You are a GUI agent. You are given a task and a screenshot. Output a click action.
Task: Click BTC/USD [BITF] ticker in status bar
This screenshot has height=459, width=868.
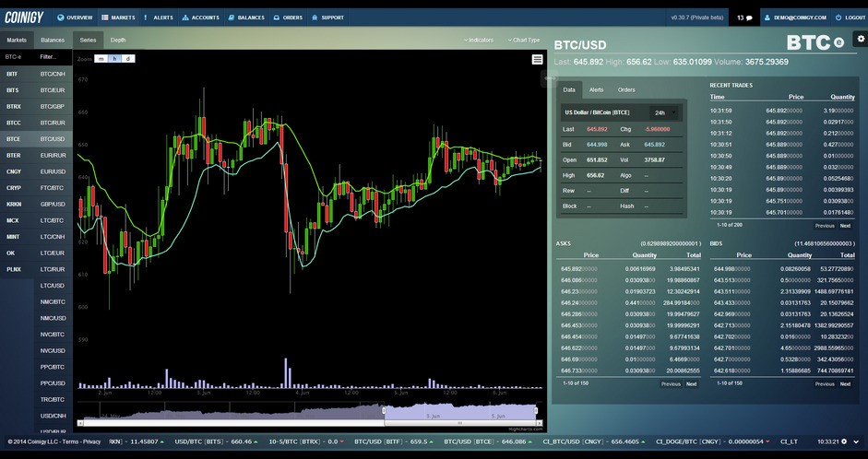tap(394, 441)
